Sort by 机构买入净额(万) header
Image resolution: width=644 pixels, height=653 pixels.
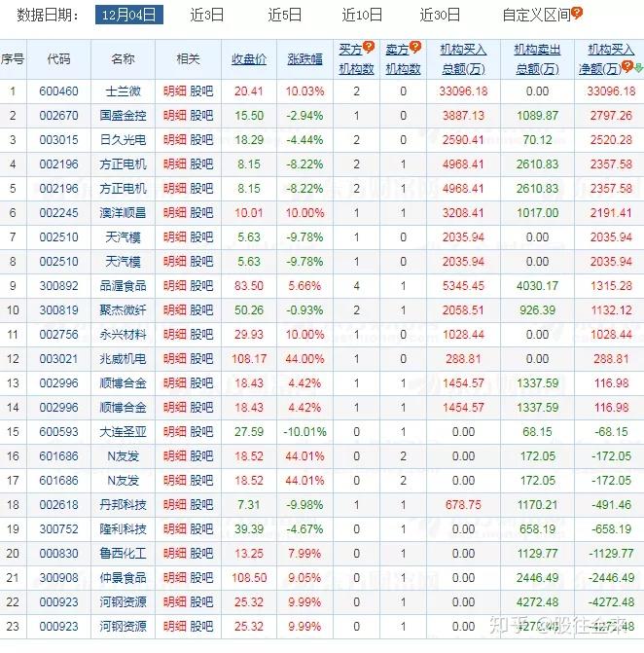[x=606, y=59]
